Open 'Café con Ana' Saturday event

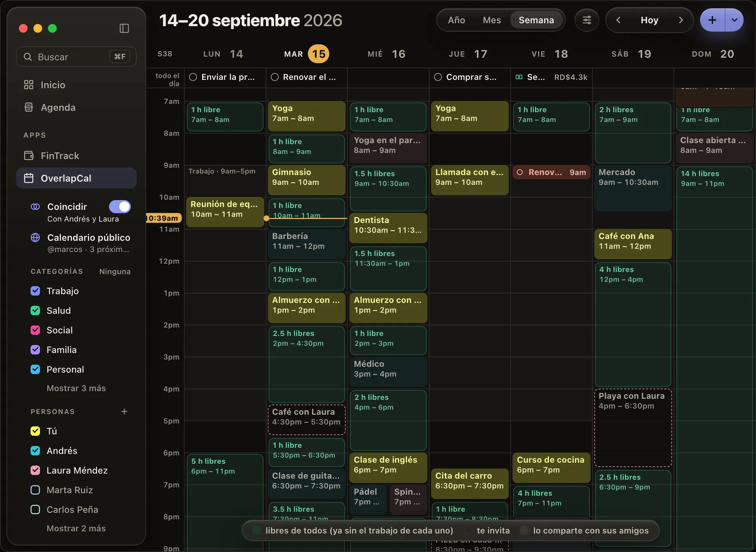pos(633,244)
